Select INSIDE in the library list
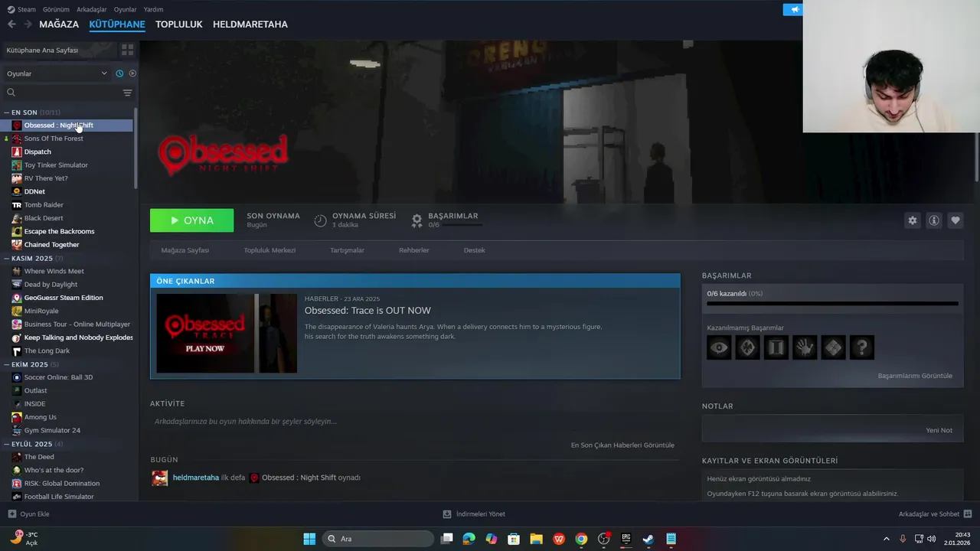The image size is (980, 551). 34,404
